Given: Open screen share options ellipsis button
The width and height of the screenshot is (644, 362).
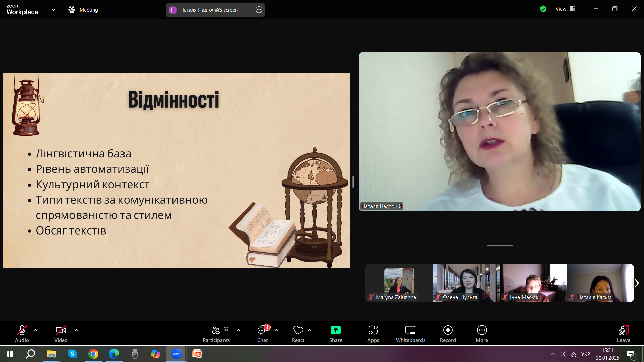Looking at the screenshot, I should (259, 10).
